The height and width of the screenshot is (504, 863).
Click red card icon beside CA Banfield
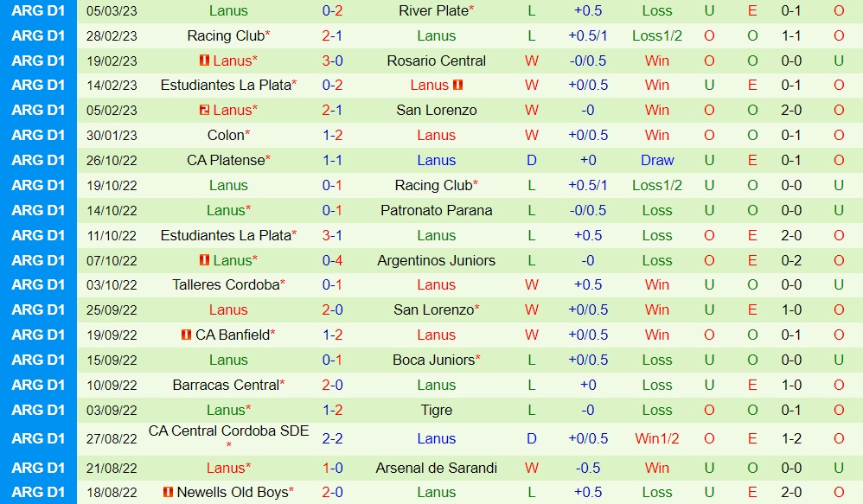186,335
